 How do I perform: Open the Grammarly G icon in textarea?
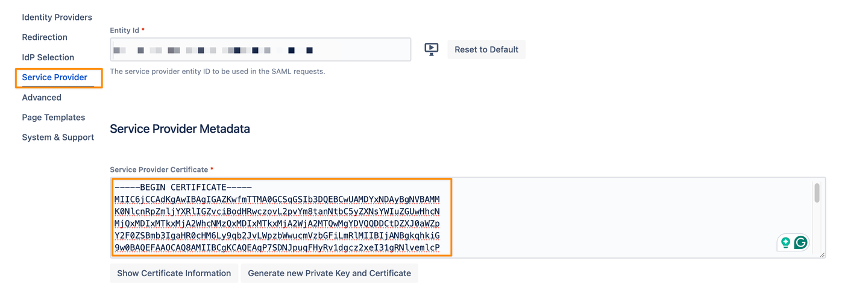[x=800, y=242]
